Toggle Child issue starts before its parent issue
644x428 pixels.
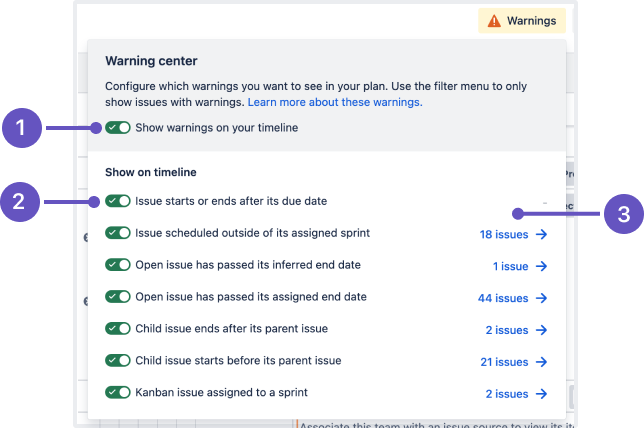click(x=118, y=360)
